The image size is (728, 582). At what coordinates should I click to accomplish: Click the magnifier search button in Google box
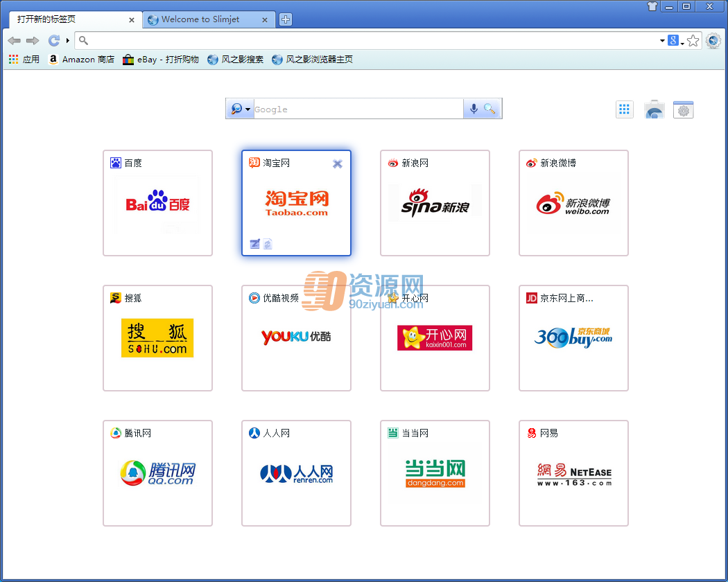pyautogui.click(x=489, y=109)
